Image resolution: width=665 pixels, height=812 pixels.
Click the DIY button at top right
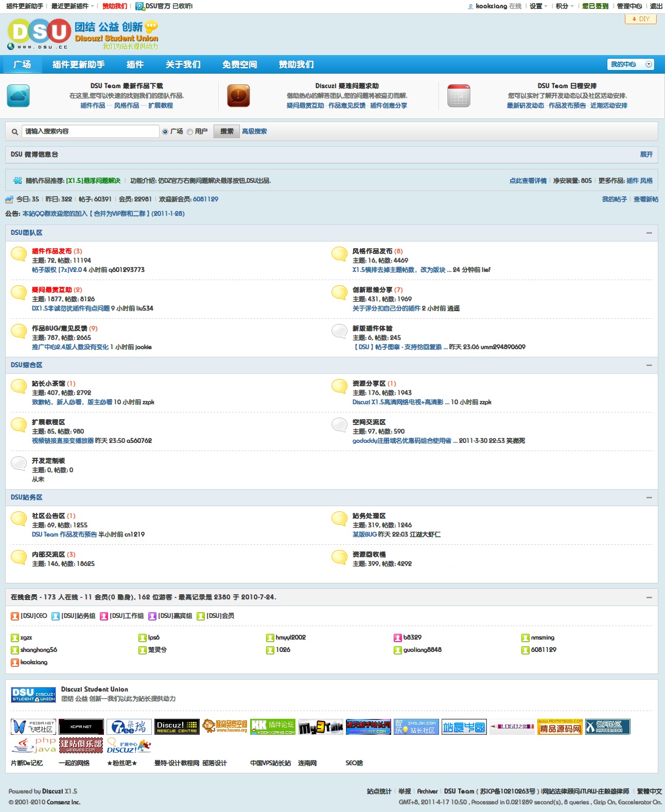pyautogui.click(x=641, y=19)
